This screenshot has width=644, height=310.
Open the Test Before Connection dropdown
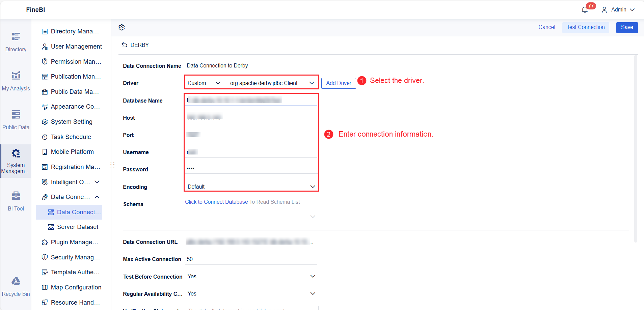(x=251, y=276)
